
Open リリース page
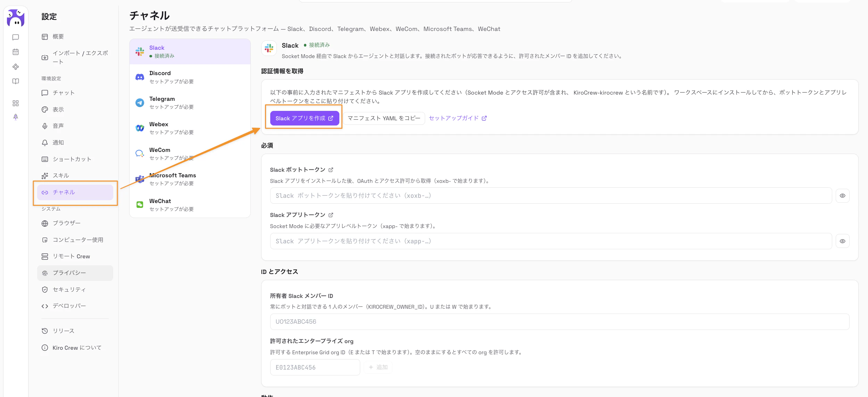pos(75,331)
